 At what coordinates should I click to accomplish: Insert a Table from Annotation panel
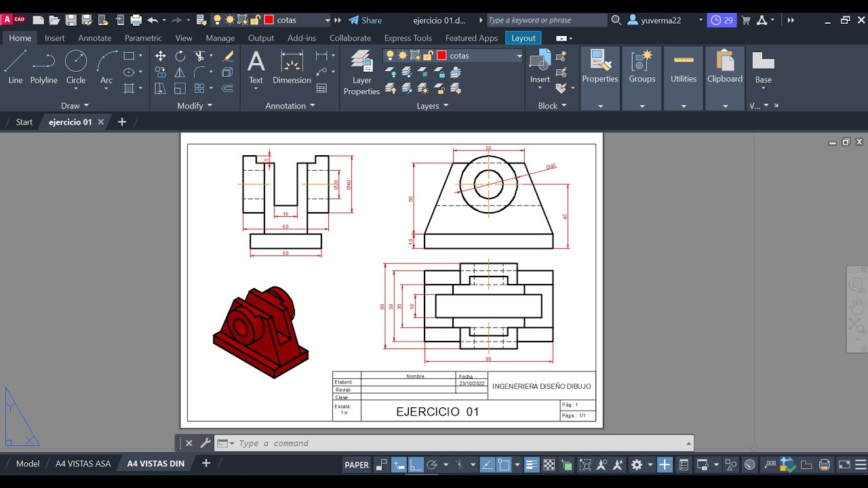[x=321, y=88]
